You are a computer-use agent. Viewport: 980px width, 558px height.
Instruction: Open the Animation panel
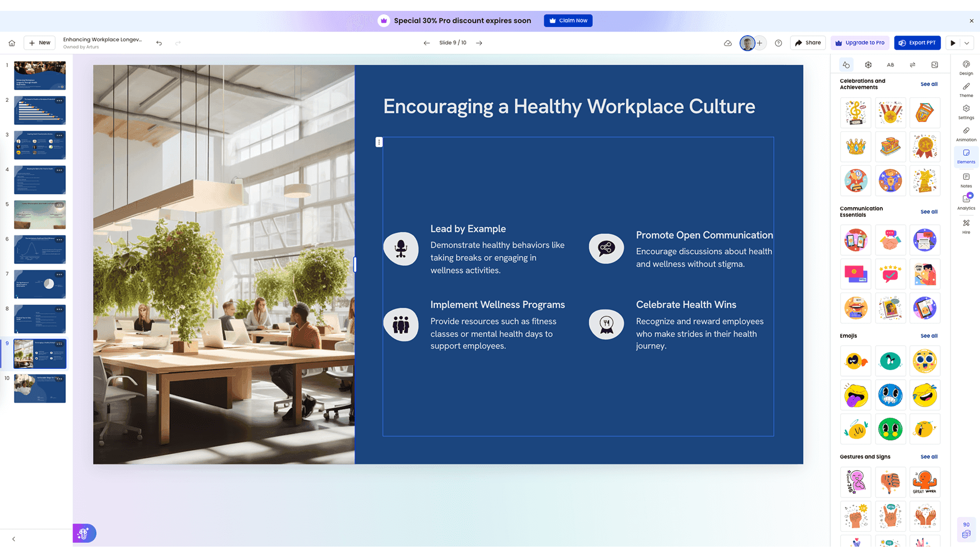click(x=966, y=134)
